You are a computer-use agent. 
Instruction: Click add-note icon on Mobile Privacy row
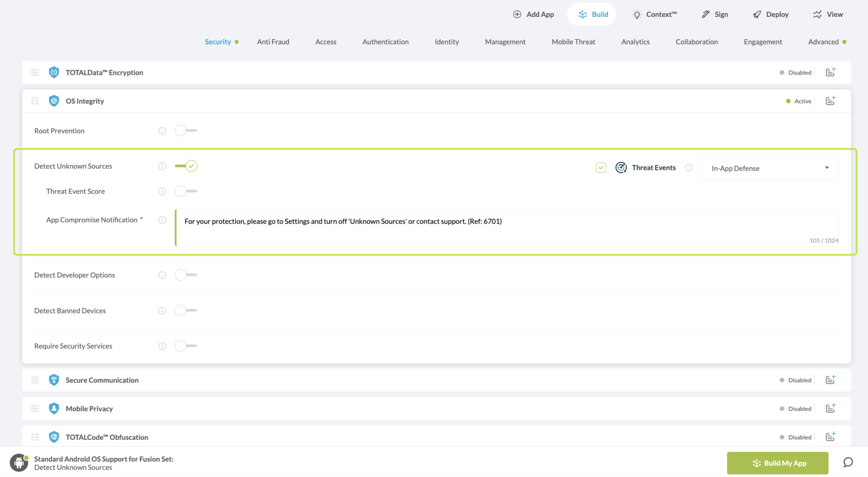tap(830, 408)
